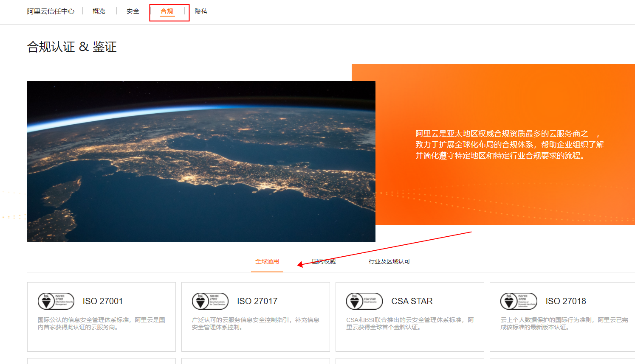Switch to the 隐私 navigation tab
The width and height of the screenshot is (635, 364).
201,11
